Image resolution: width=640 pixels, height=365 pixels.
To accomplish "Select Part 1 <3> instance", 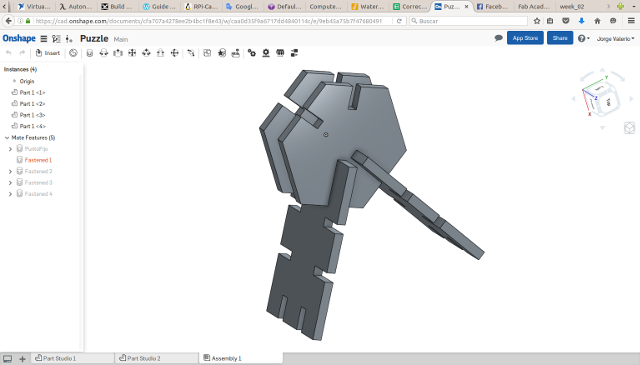I will point(32,115).
